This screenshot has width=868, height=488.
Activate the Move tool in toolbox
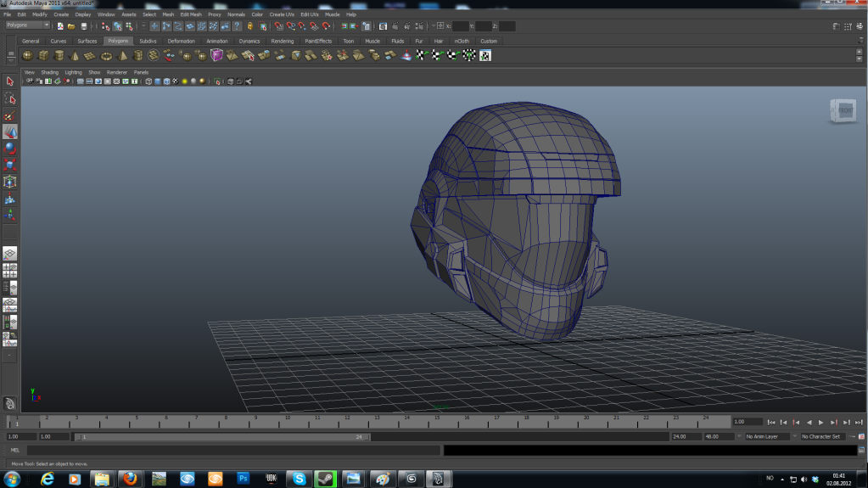[x=10, y=132]
